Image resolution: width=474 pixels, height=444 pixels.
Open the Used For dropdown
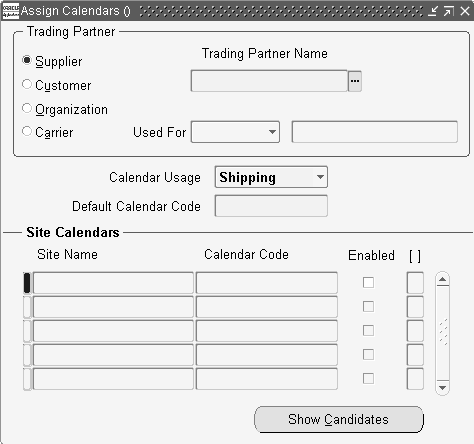click(235, 132)
